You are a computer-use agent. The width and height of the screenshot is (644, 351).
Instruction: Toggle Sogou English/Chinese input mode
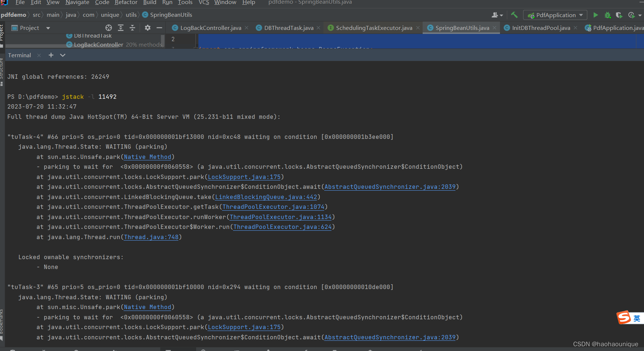(x=637, y=318)
